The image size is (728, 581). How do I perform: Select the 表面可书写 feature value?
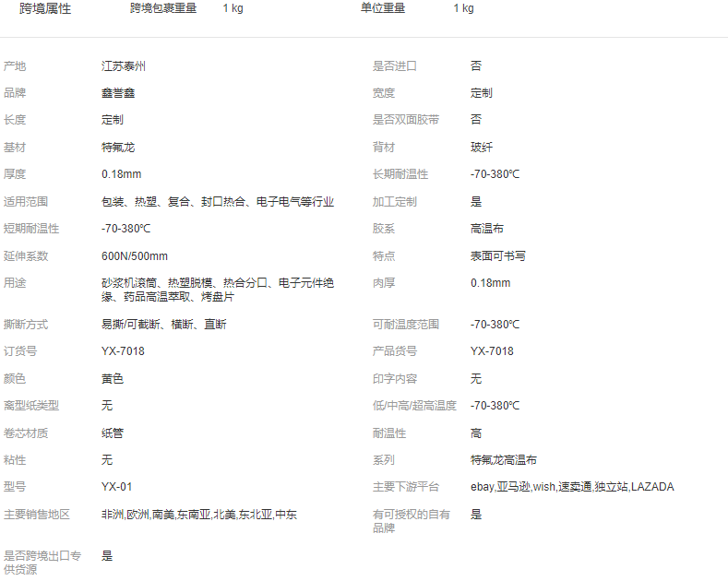click(498, 255)
